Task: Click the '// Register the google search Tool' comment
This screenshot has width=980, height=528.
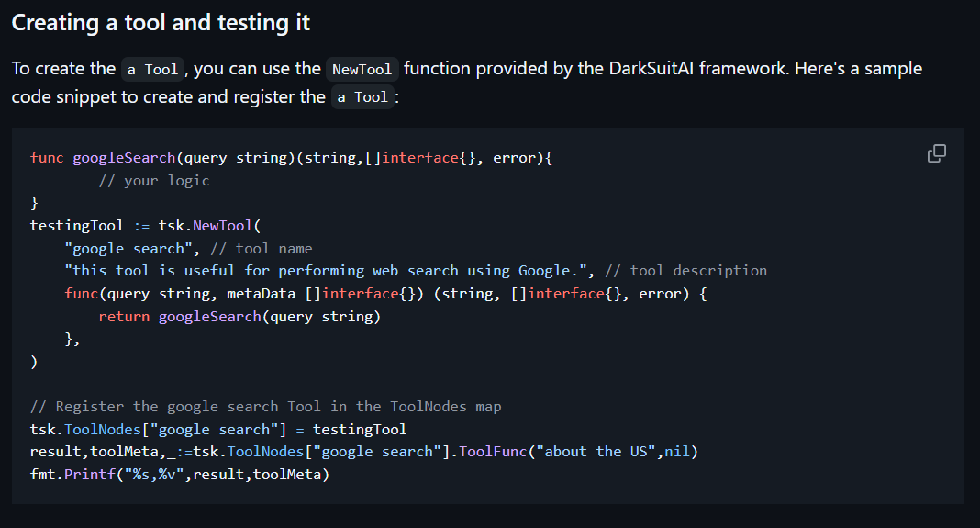Action: click(x=265, y=407)
